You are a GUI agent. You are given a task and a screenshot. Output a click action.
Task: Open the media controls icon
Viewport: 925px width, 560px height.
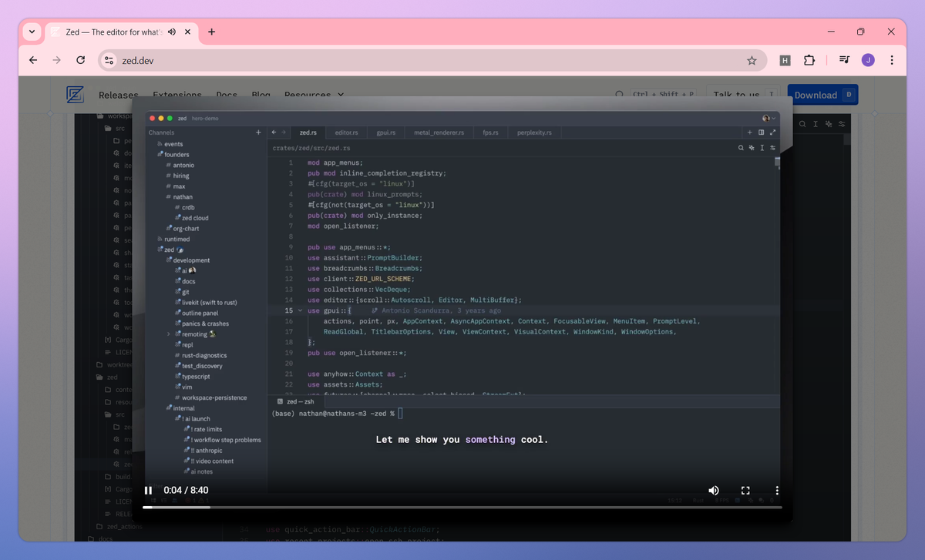[x=844, y=60]
